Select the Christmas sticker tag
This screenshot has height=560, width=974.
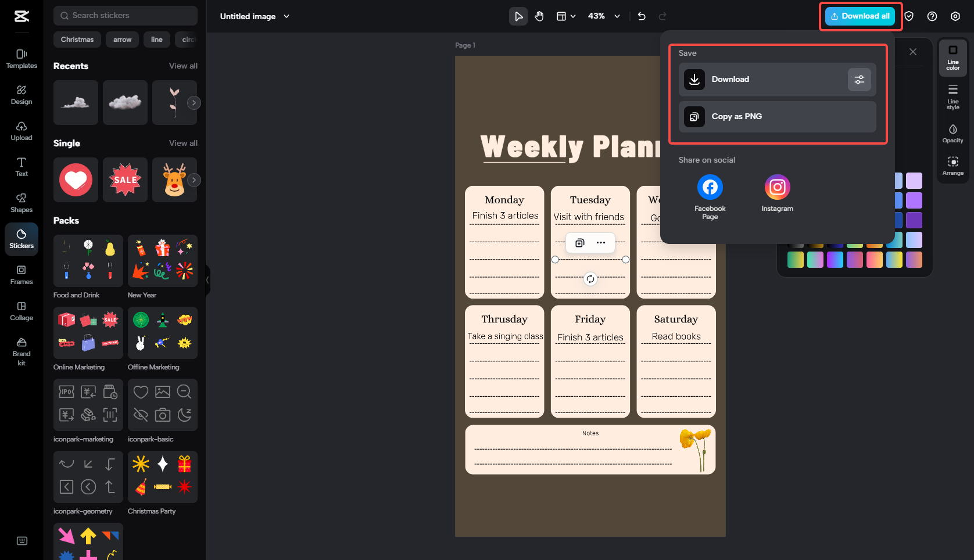[x=77, y=39]
